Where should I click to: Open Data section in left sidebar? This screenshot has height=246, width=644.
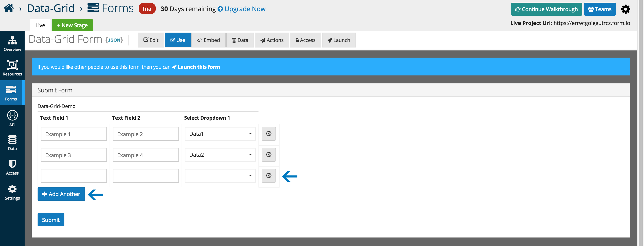coord(12,142)
